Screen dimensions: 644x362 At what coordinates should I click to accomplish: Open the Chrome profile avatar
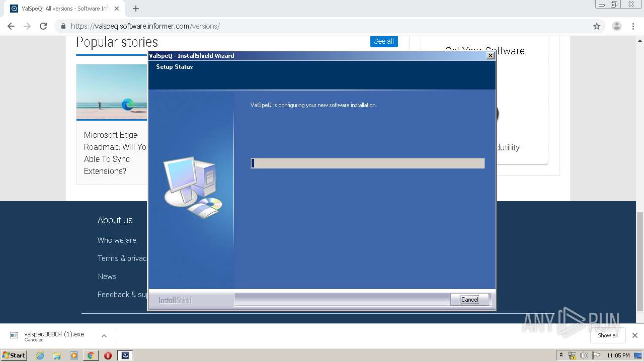click(x=616, y=26)
